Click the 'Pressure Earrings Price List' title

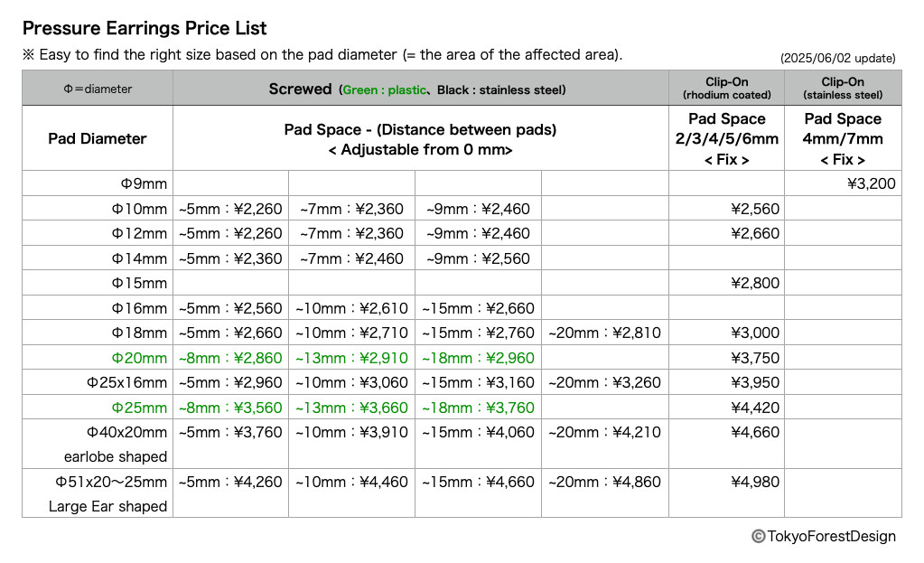point(145,28)
